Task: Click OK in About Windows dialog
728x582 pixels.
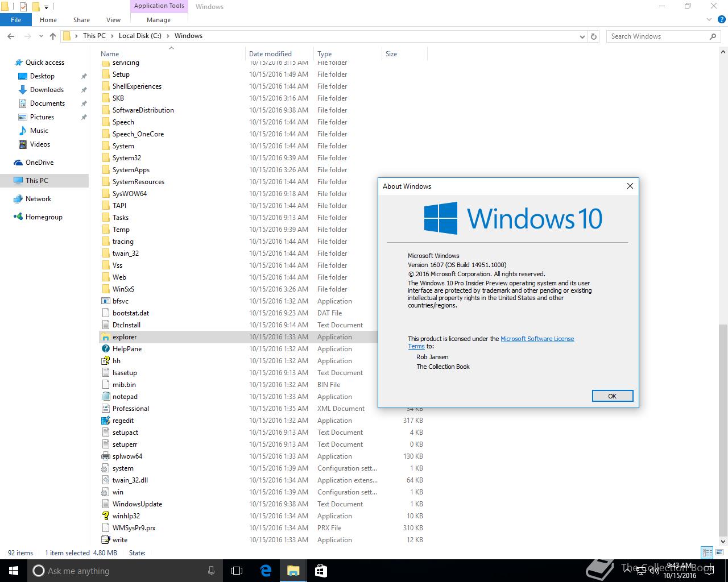Action: click(612, 396)
